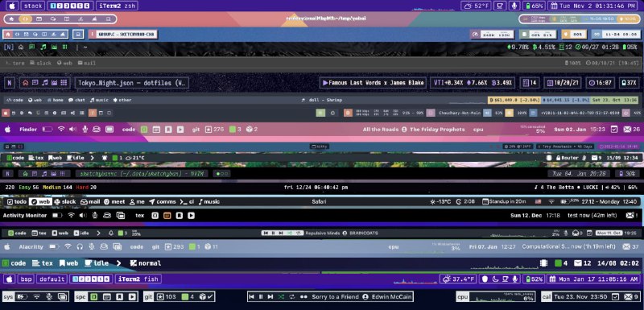The width and height of the screenshot is (644, 310).
Task: Click the shield icon beside 37.4°F
Action: (485, 279)
